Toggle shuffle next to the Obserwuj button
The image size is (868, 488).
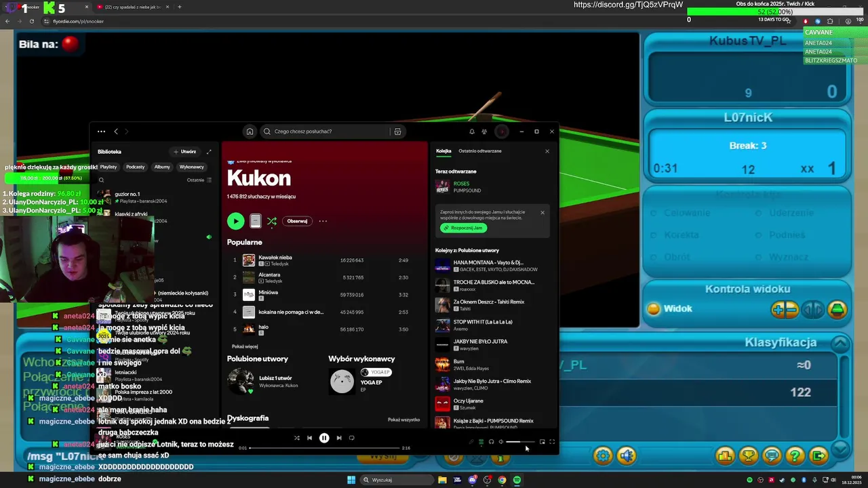point(272,221)
